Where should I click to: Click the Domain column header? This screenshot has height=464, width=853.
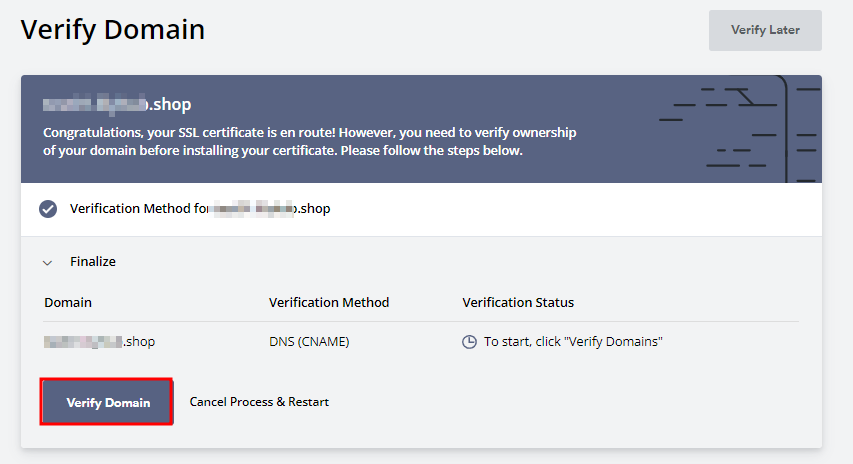tap(68, 302)
